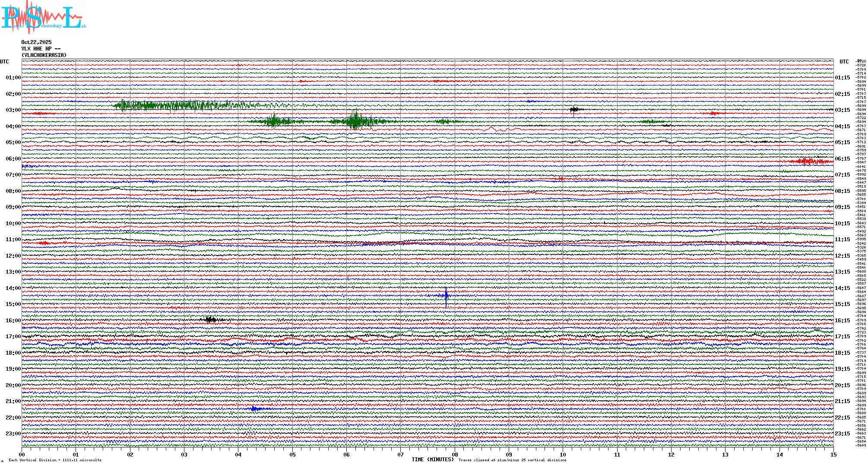
Task: Click the VLX HHE HP station label
Action: click(41, 49)
